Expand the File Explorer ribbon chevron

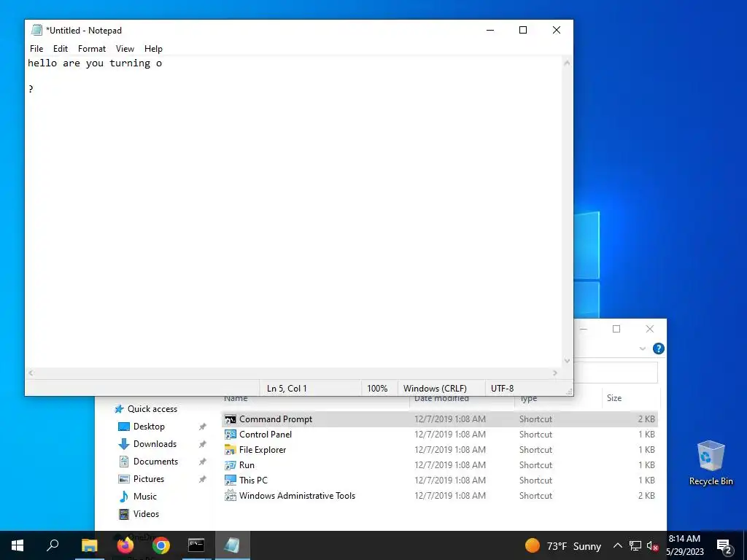click(x=642, y=349)
